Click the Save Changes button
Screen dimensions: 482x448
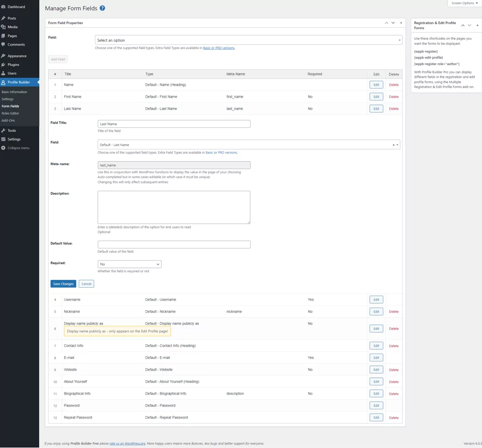[x=63, y=284]
